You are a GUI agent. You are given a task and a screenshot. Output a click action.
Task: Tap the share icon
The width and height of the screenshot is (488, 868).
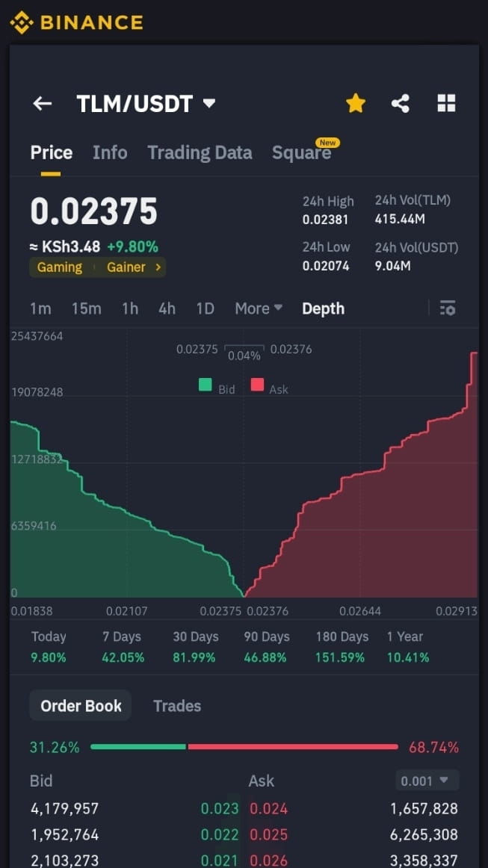coord(401,104)
